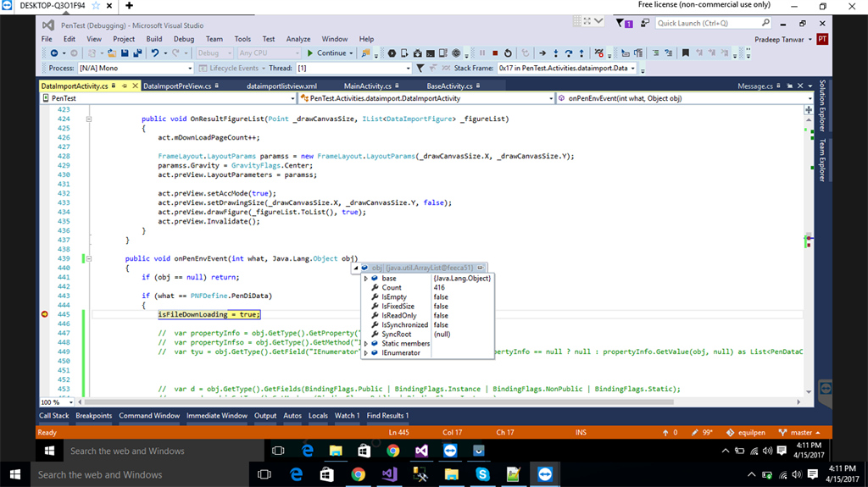Image resolution: width=868 pixels, height=487 pixels.
Task: Click the Show Next Statement arrow icon
Action: pyautogui.click(x=542, y=53)
